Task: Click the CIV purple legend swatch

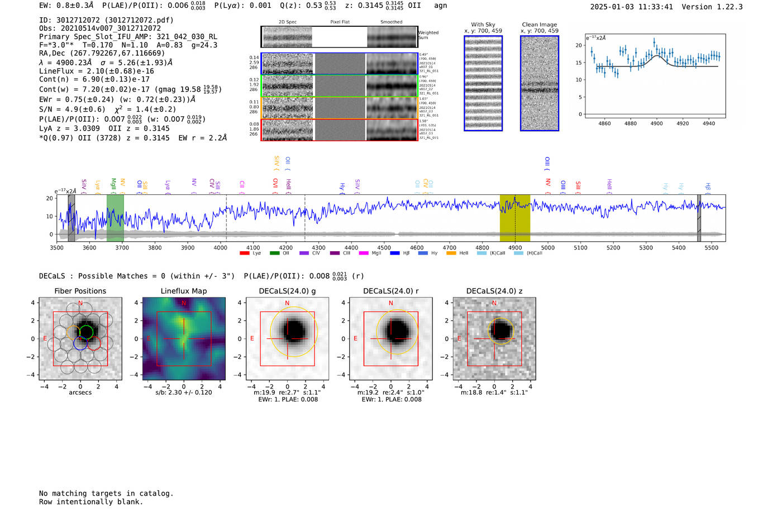Action: pyautogui.click(x=304, y=253)
